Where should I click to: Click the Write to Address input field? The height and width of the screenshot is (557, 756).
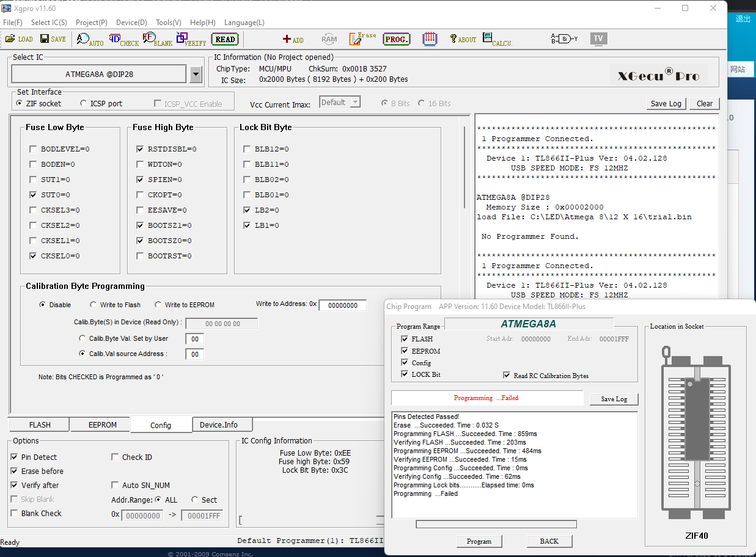342,305
